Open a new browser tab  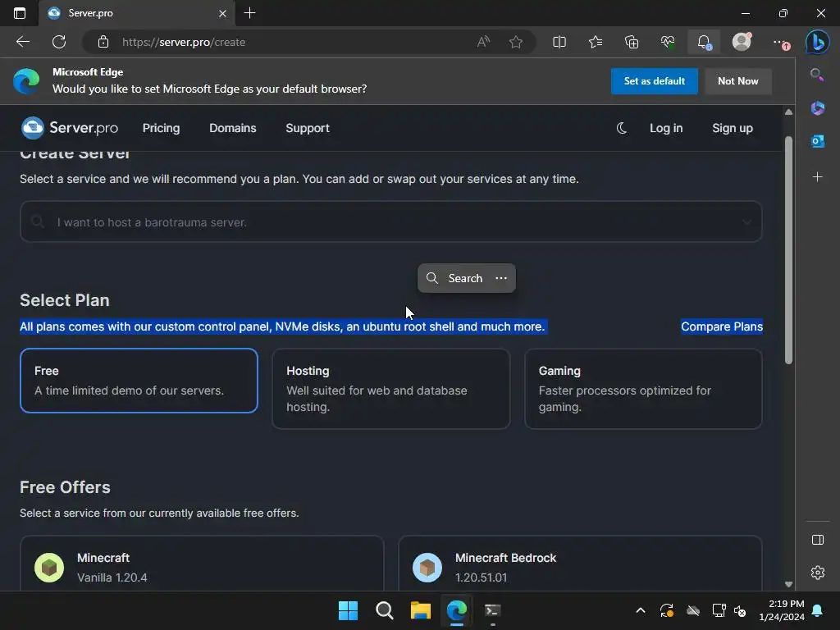(x=249, y=13)
